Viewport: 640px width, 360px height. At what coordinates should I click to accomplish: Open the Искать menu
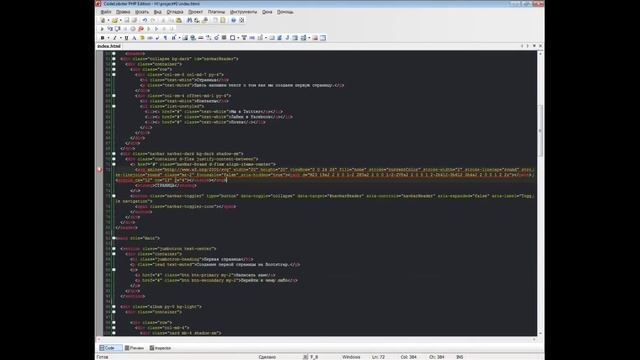tap(142, 12)
